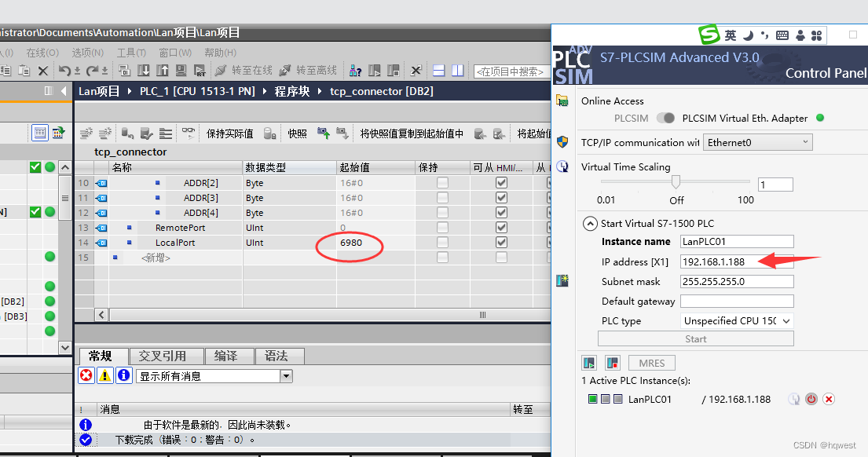This screenshot has width=868, height=457.
Task: Click the Instance name field LanPLC01
Action: [x=737, y=241]
